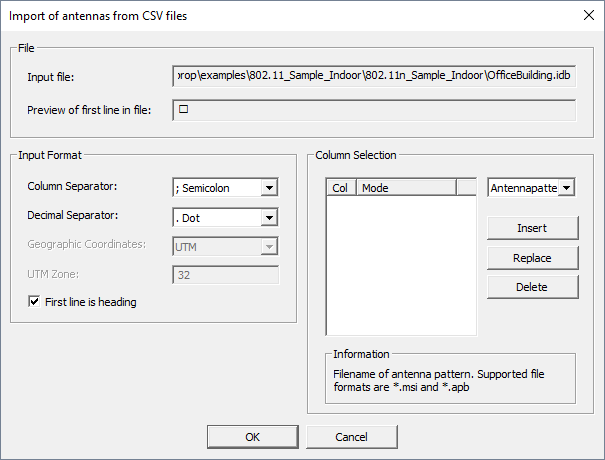Click the Preview of first line field
This screenshot has width=605, height=460.
(x=374, y=109)
